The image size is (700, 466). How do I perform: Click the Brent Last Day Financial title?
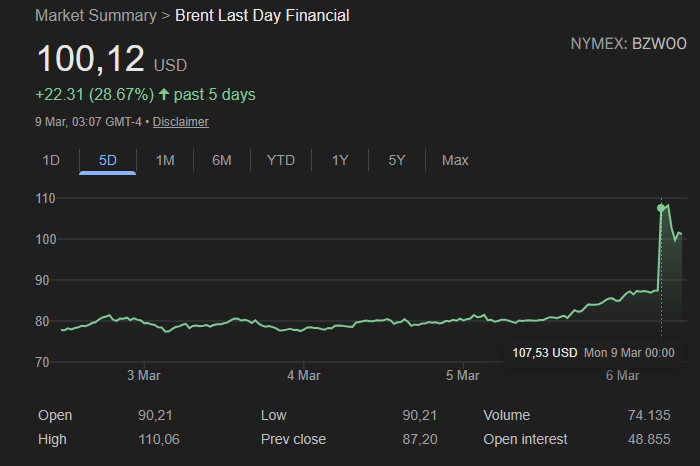[262, 16]
